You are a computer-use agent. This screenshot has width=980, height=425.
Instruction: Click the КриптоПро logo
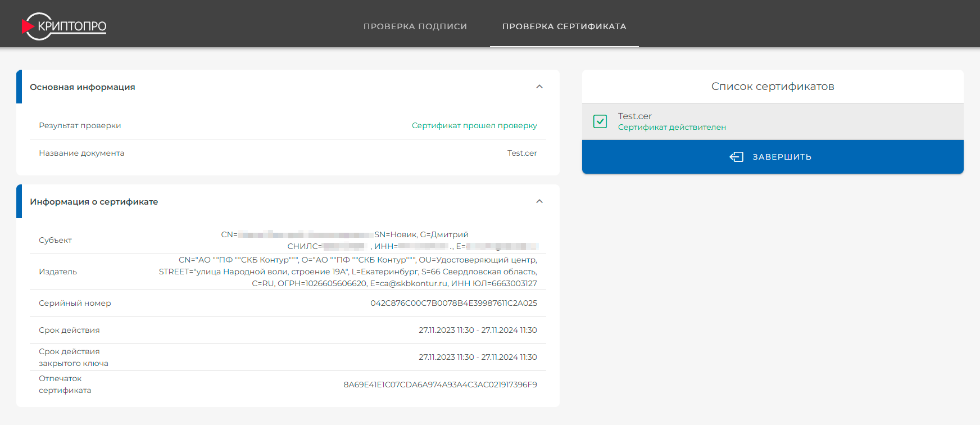click(64, 26)
